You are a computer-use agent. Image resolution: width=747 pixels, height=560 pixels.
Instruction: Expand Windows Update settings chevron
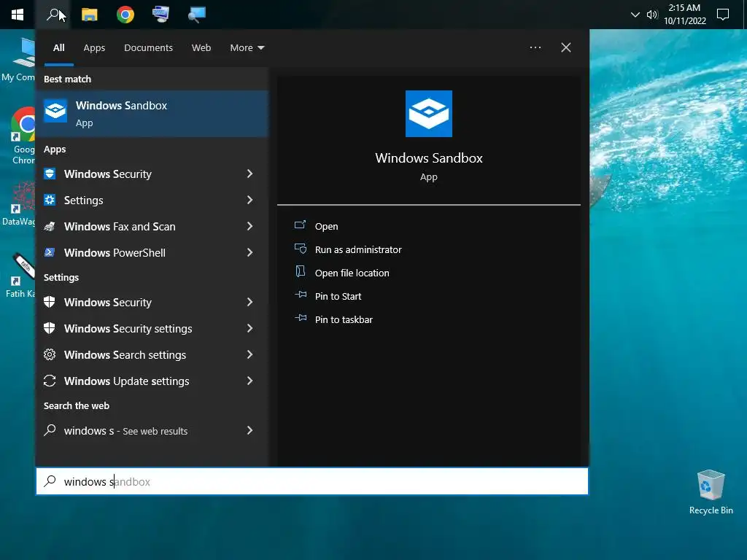249,381
